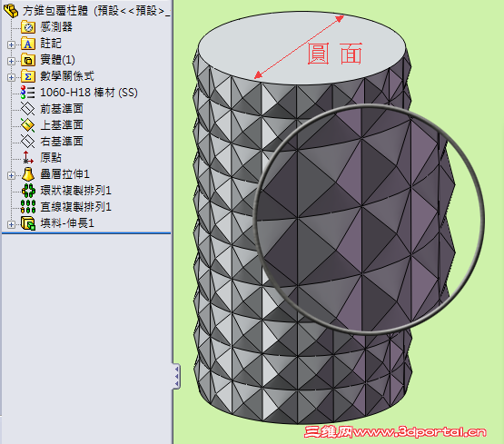Click the plane icon beside 右基準面
The width and height of the screenshot is (504, 444).
(28, 142)
